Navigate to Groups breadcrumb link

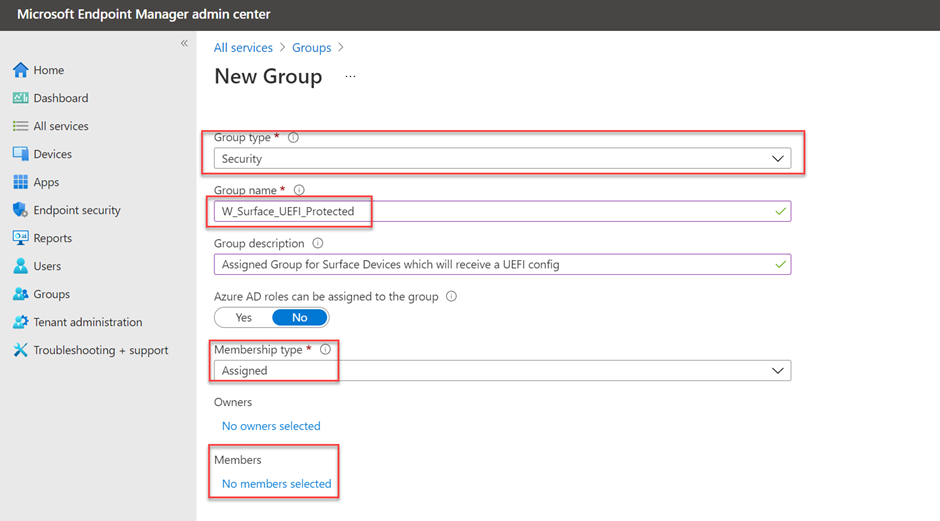[x=312, y=48]
